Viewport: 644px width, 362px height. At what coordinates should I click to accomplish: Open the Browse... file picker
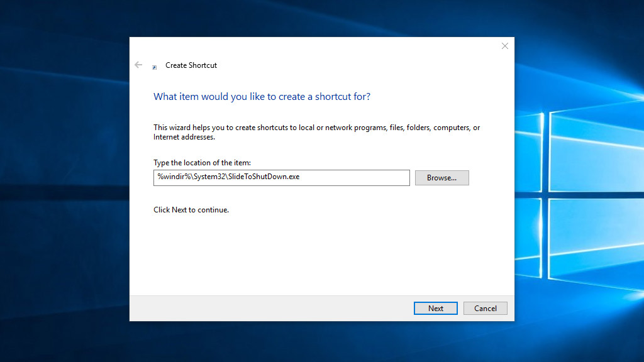click(441, 178)
